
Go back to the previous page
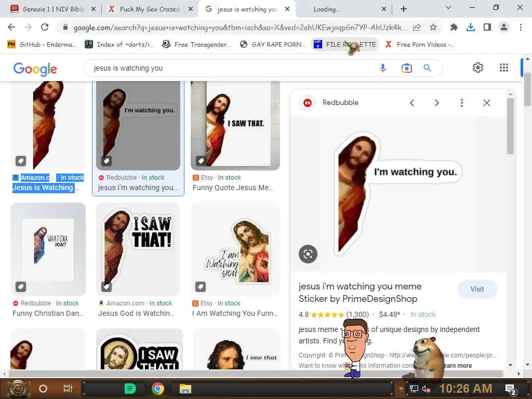[11, 27]
